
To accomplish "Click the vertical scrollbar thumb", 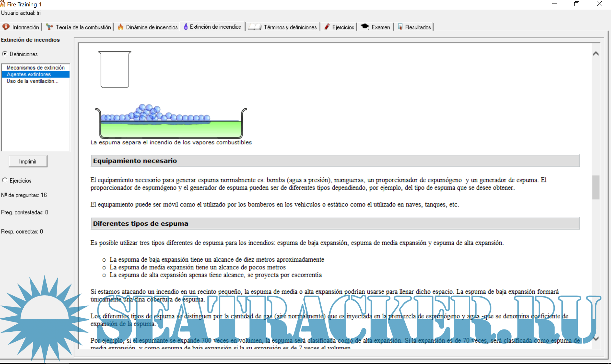I will point(595,187).
